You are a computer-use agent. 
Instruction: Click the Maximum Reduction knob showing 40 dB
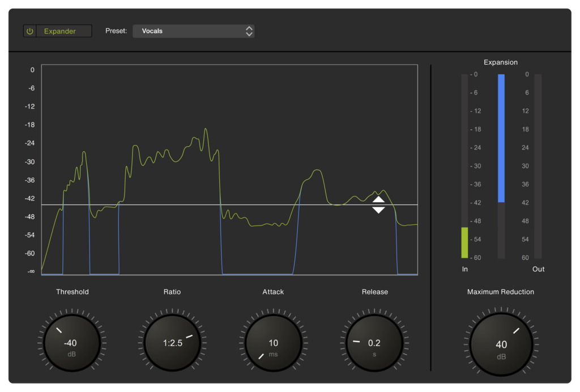(501, 344)
